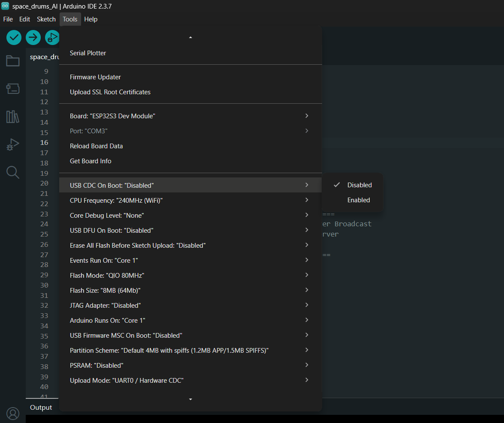Click line number 16 in gutter

[44, 143]
